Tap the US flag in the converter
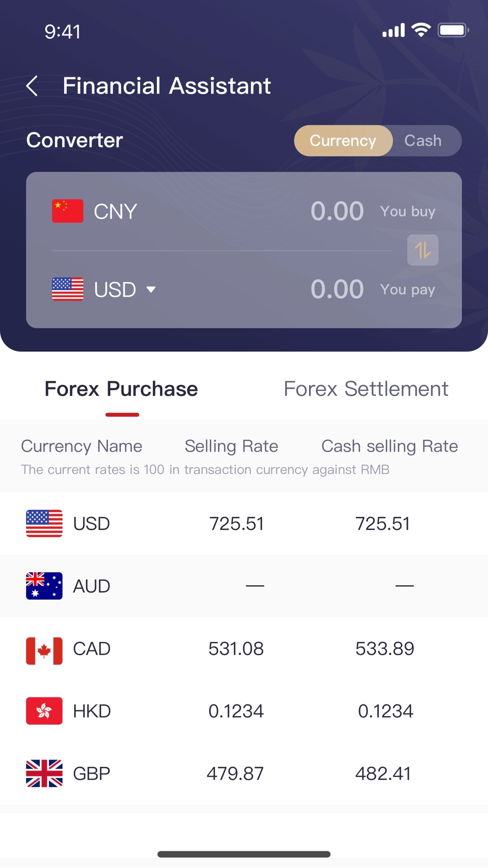Viewport: 488px width, 868px height. [68, 289]
